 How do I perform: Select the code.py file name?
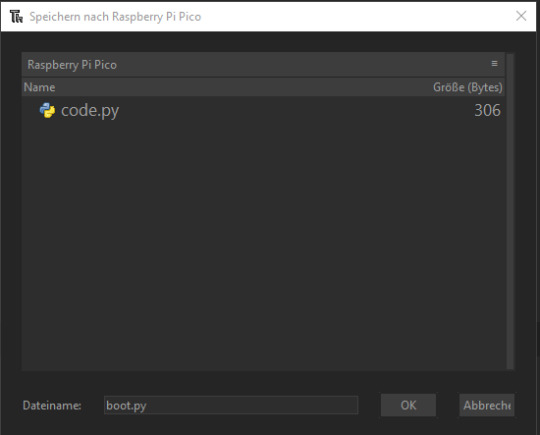pyautogui.click(x=90, y=111)
